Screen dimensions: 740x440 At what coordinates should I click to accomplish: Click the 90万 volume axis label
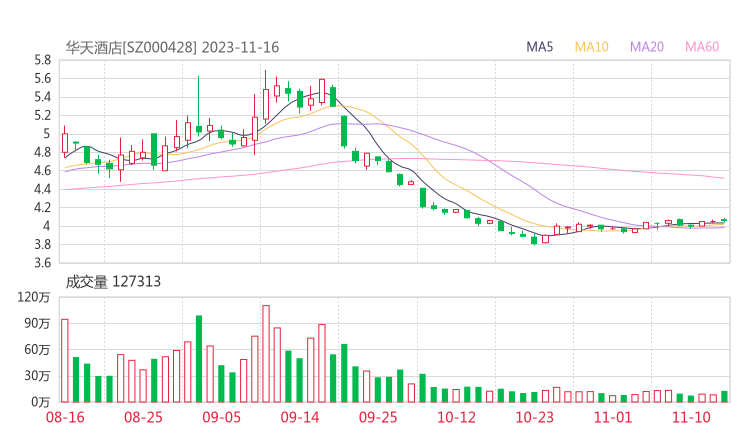point(37,323)
